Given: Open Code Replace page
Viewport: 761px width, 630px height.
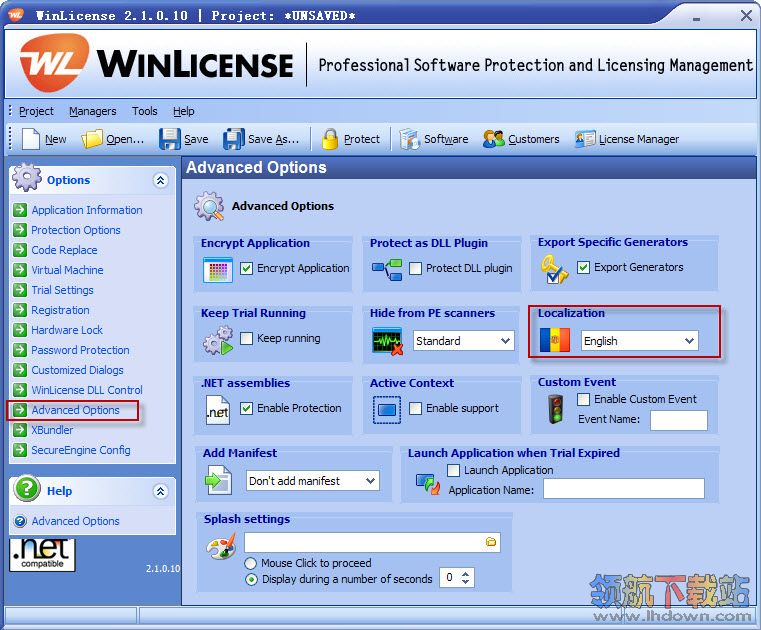Looking at the screenshot, I should [x=64, y=250].
